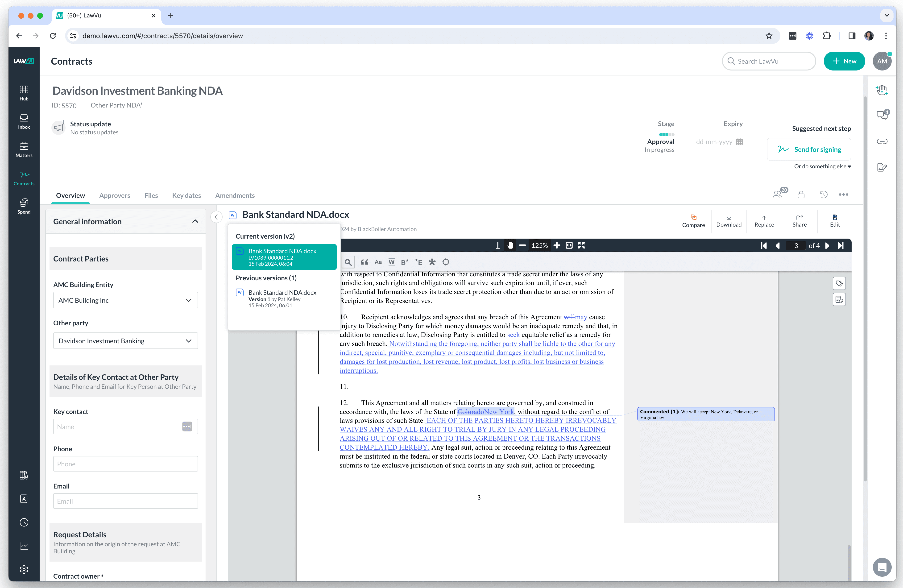Switch to the Overview tab
Viewport: 903px width, 588px height.
(70, 195)
